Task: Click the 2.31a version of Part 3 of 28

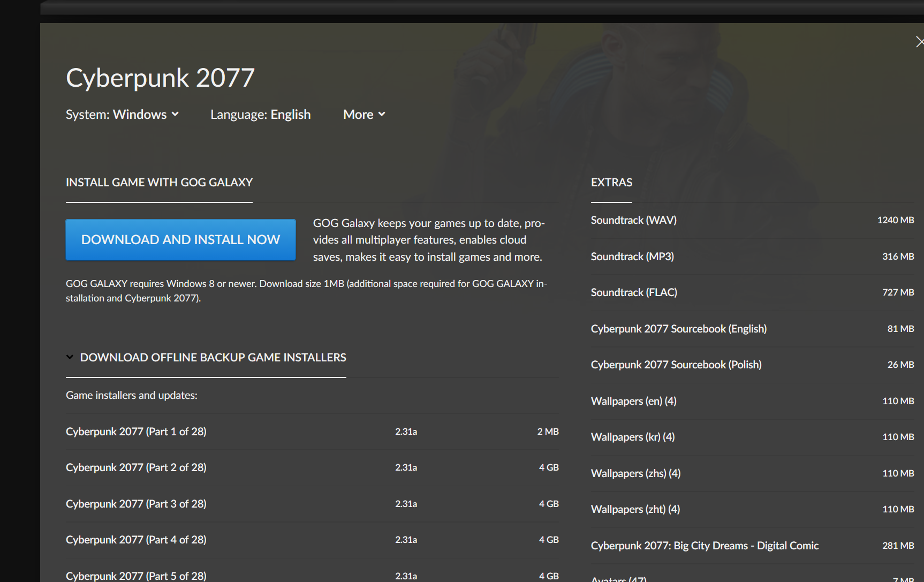Action: (x=406, y=504)
